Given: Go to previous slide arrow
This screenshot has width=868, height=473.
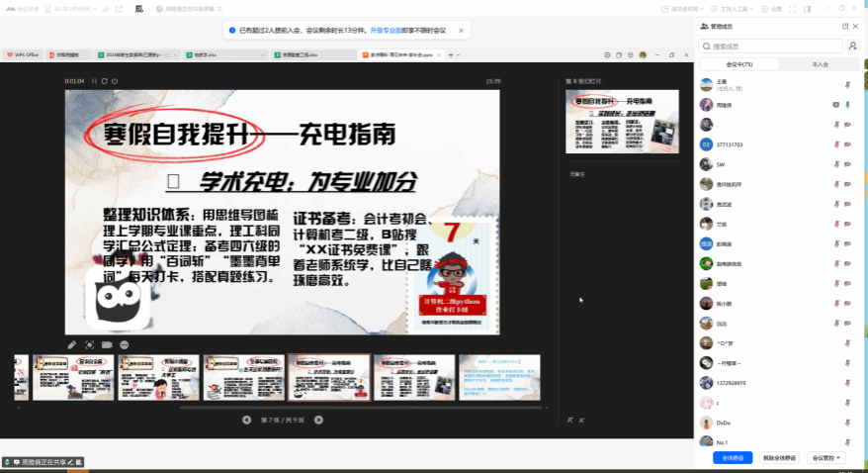Looking at the screenshot, I should (x=247, y=420).
